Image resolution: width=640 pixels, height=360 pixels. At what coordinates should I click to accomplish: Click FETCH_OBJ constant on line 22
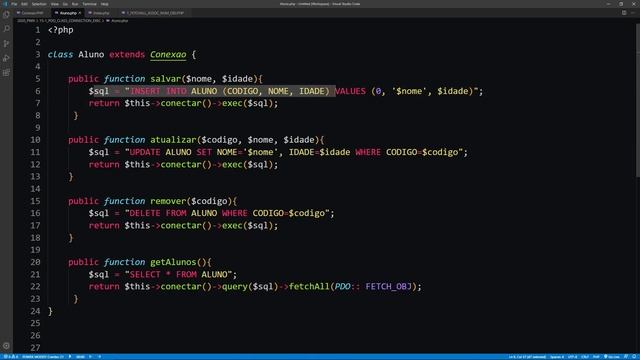tap(388, 287)
